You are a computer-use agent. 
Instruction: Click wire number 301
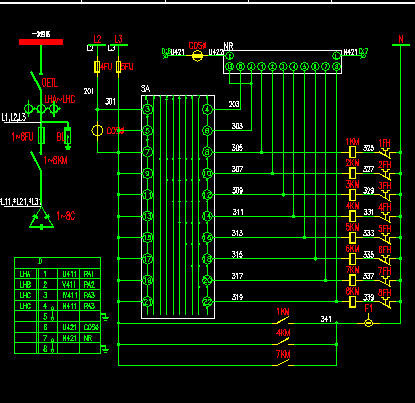pyautogui.click(x=110, y=101)
